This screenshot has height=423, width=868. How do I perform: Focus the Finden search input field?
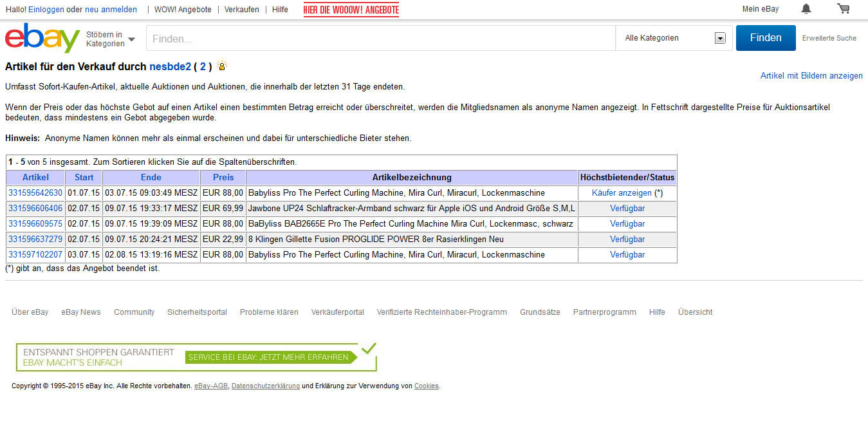(x=381, y=38)
